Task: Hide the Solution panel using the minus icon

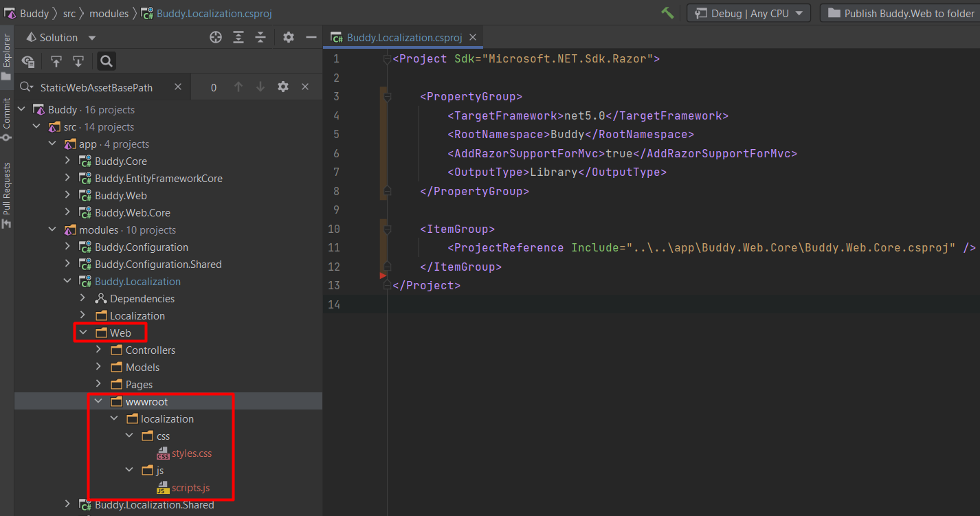Action: click(x=311, y=37)
